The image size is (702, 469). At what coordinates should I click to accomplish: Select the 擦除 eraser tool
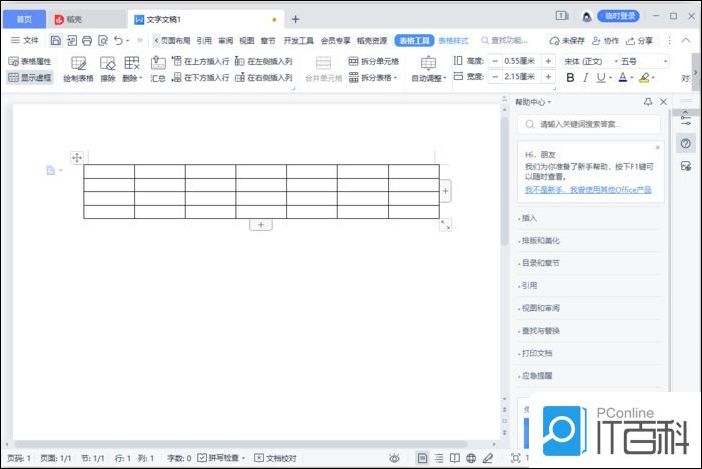pyautogui.click(x=108, y=68)
